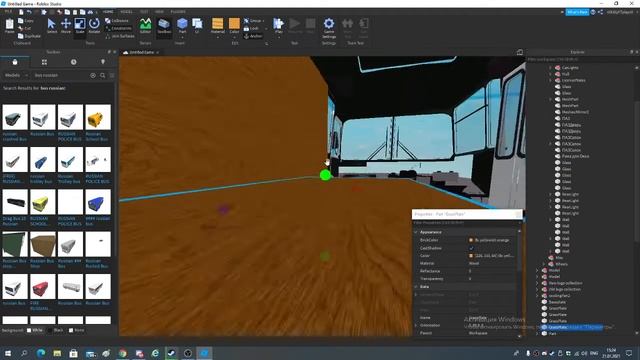Viewport: 640px width, 360px height.
Task: Toggle the CastShadow checkbox
Action: pyautogui.click(x=471, y=248)
